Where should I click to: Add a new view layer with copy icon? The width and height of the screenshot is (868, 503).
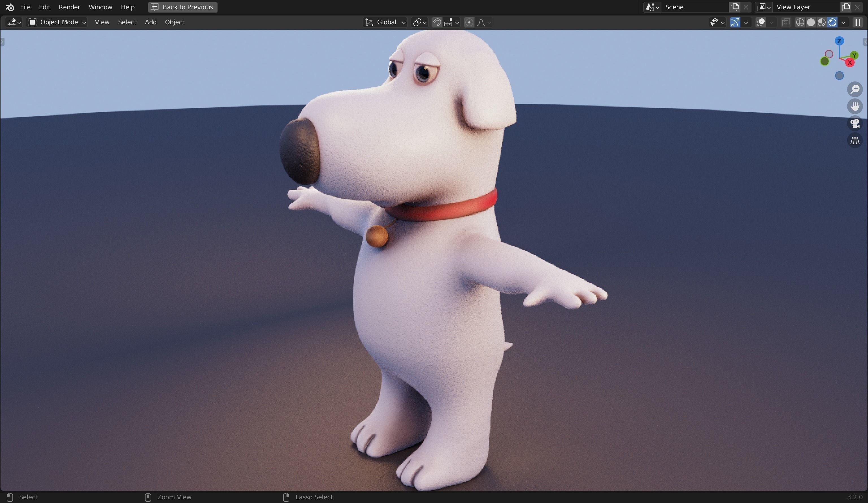point(846,7)
